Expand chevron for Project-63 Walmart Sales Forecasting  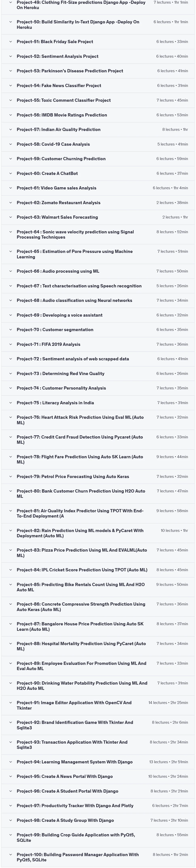10,217
